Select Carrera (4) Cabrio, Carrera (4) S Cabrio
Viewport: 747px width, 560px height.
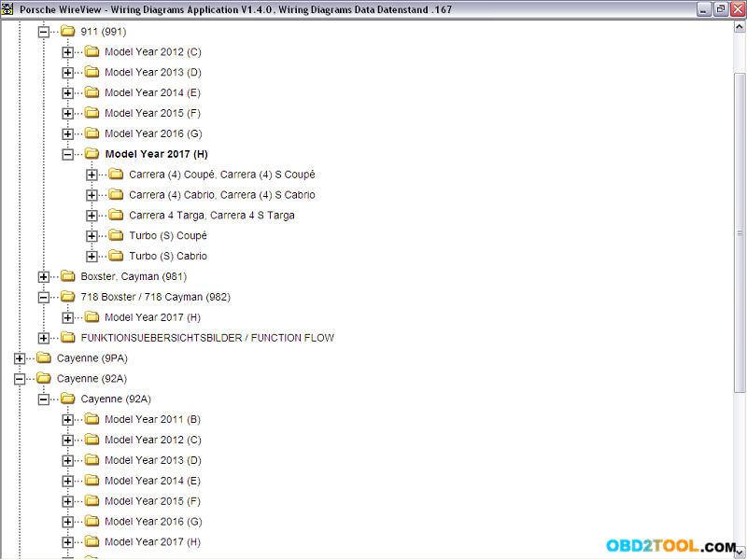pos(222,195)
